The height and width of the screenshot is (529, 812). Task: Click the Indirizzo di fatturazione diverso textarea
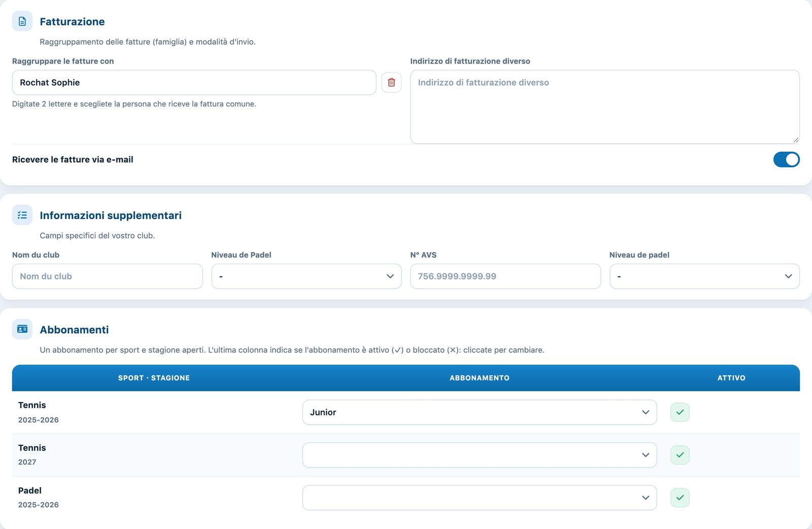point(605,107)
